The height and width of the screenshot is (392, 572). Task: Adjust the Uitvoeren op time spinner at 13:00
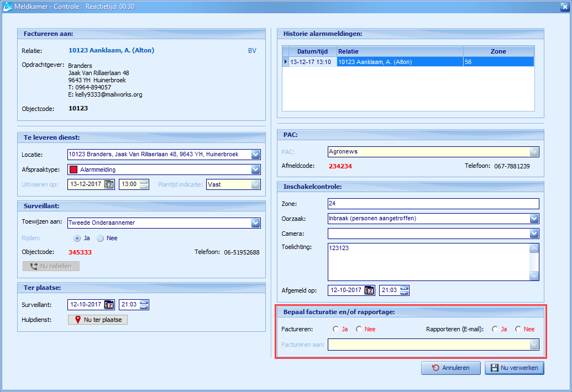(x=144, y=184)
